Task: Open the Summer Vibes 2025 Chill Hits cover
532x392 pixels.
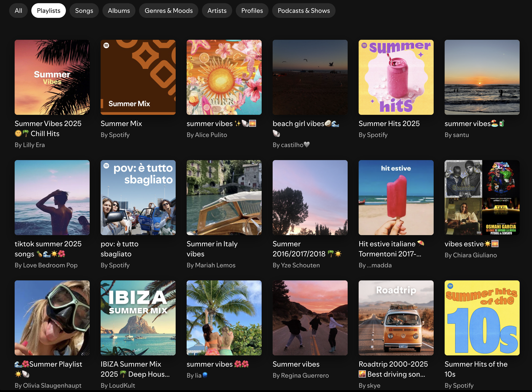Action: (52, 77)
